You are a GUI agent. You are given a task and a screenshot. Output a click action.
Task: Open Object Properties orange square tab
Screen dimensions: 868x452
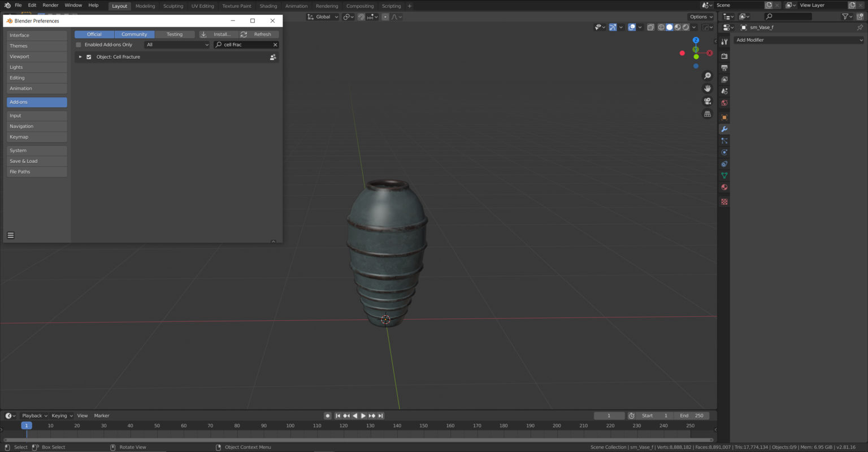(724, 117)
